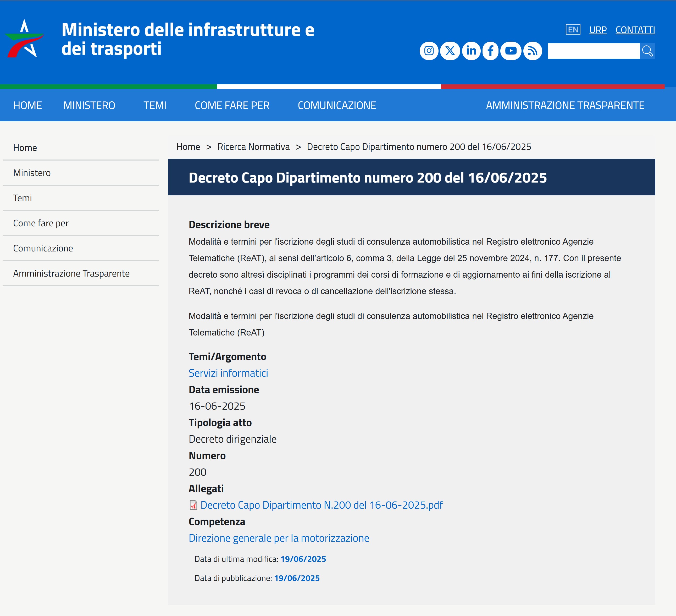Click the Descrizione breve heading
Image resolution: width=676 pixels, height=616 pixels.
click(x=229, y=224)
